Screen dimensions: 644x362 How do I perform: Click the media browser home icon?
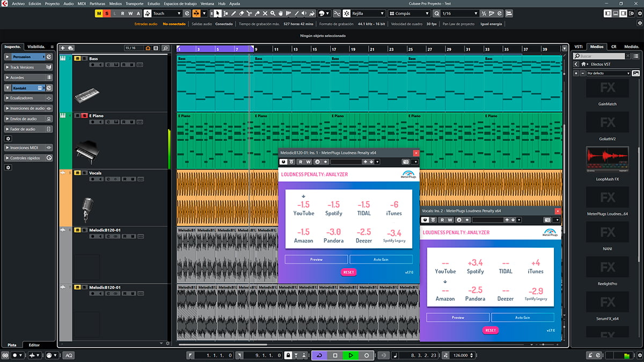[x=583, y=64]
